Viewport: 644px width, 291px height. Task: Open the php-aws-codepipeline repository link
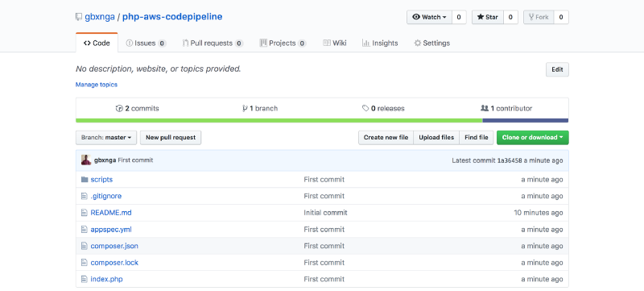(172, 17)
